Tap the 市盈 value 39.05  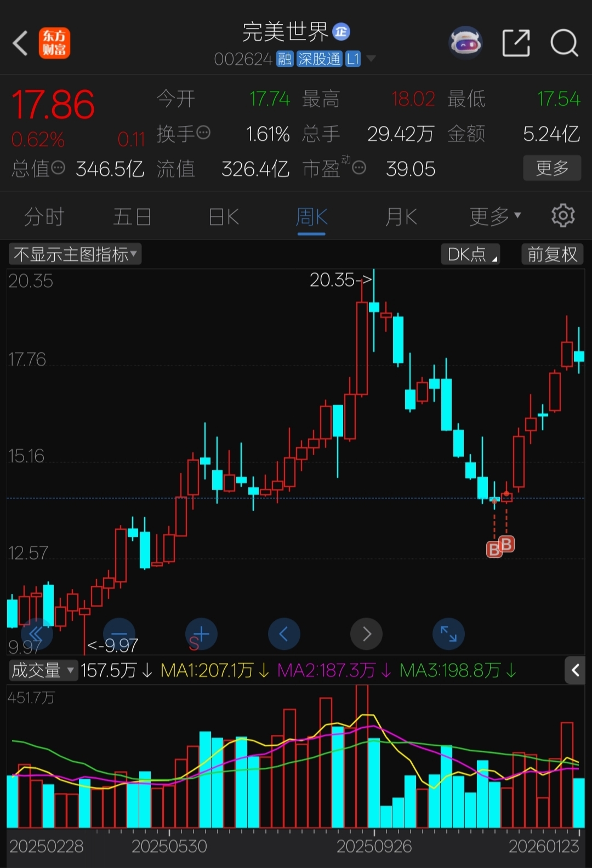click(x=411, y=169)
